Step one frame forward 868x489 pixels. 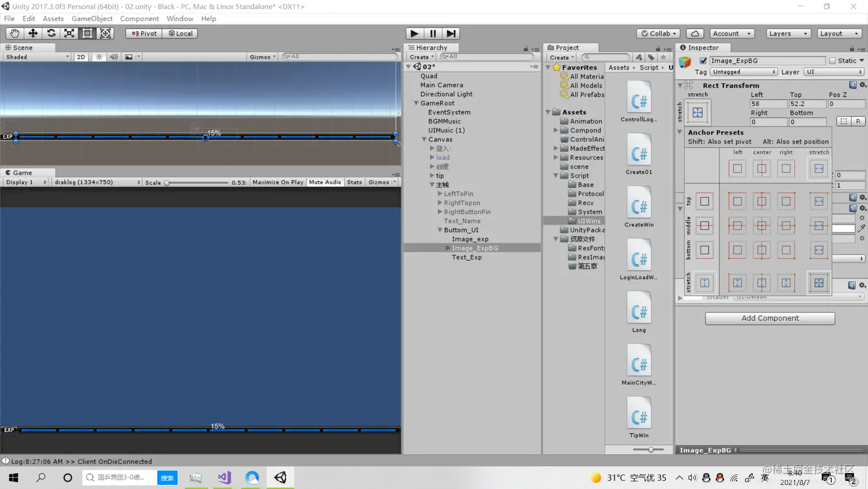tap(452, 33)
